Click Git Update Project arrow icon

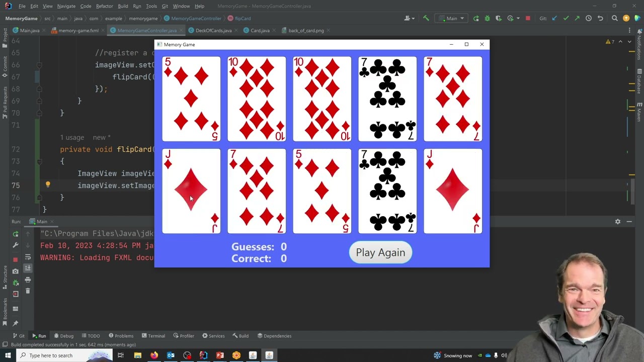[x=554, y=19]
